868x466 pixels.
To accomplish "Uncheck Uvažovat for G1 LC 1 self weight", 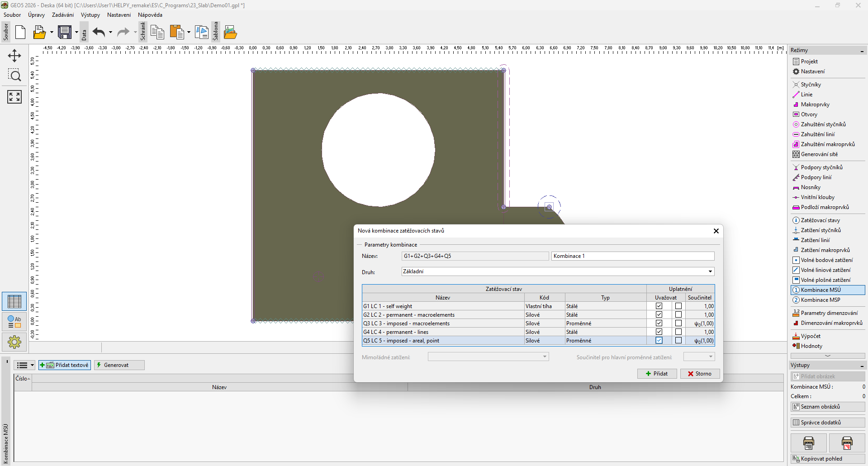I will coord(659,306).
